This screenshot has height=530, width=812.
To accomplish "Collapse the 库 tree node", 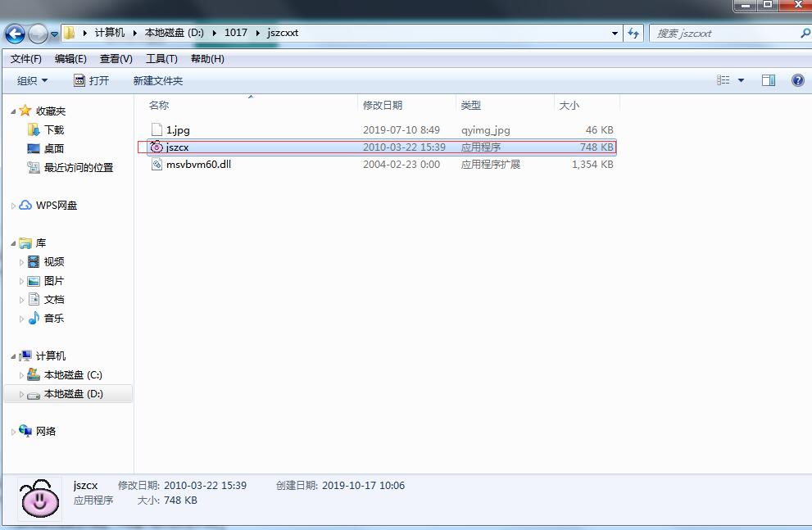I will (13, 242).
